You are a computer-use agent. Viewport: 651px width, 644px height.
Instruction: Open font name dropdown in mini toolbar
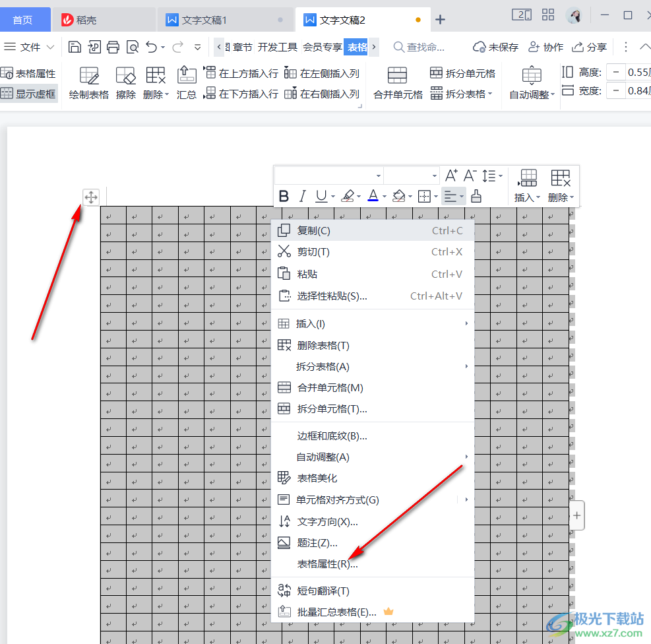point(378,176)
